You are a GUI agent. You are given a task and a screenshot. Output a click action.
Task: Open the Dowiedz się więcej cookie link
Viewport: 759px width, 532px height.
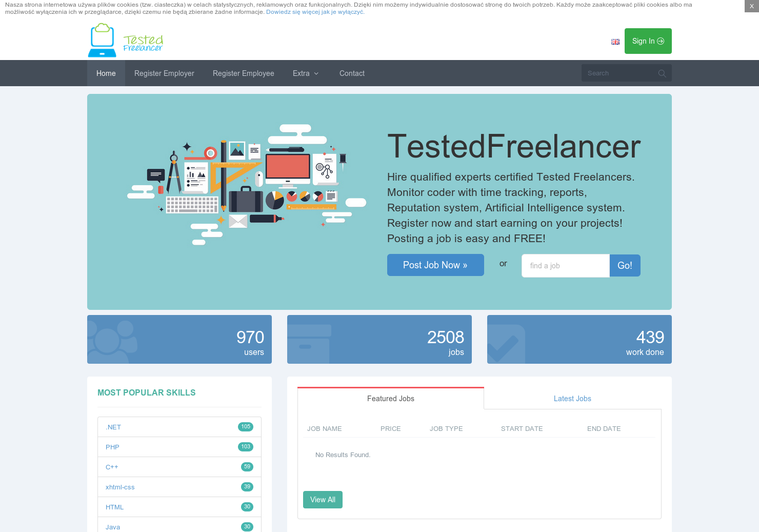coord(314,12)
